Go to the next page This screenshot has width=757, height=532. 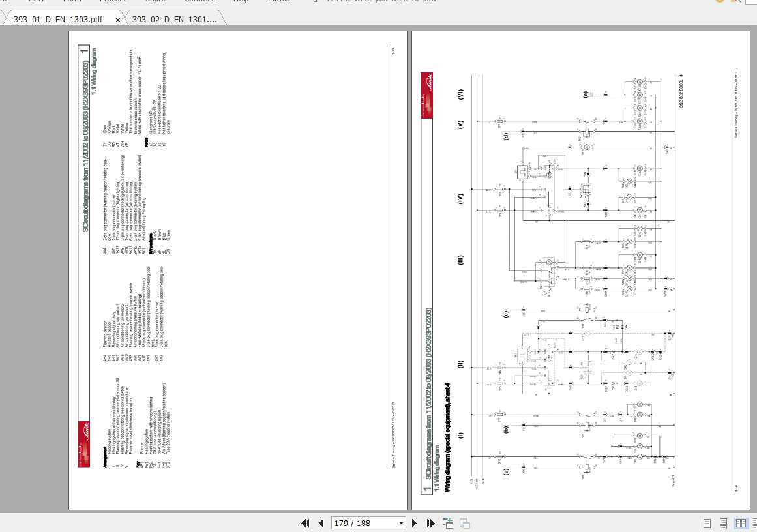(x=414, y=524)
